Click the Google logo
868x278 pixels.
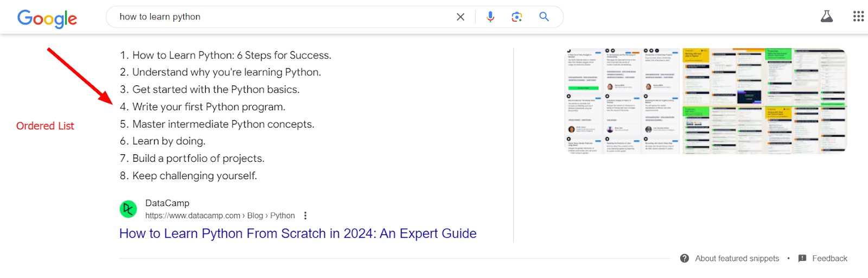(47, 18)
